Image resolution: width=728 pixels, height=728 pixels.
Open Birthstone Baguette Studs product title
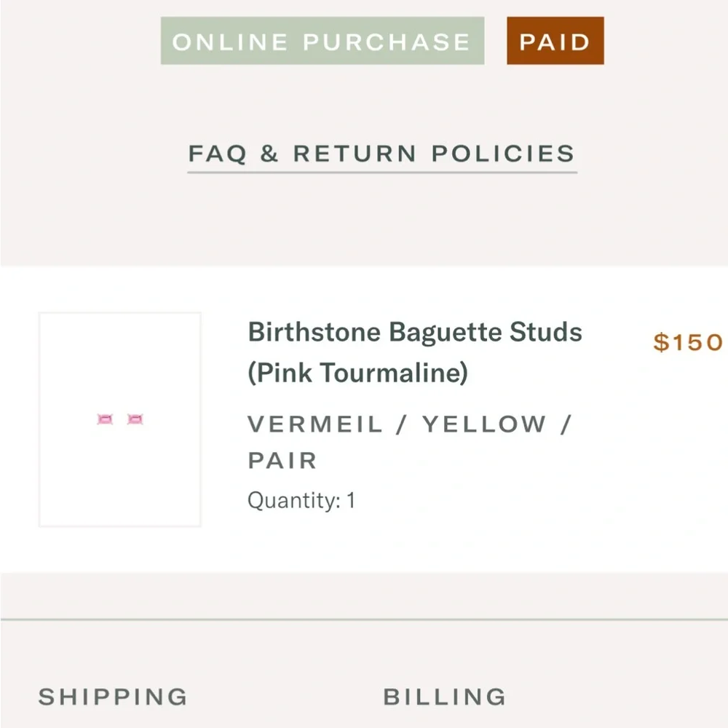(415, 332)
